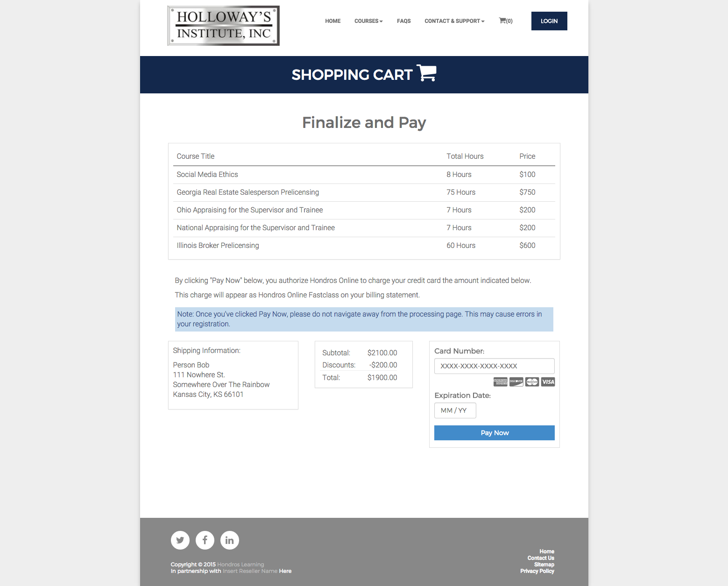
Task: Click the Holloway's Institute logo
Action: [x=223, y=26]
